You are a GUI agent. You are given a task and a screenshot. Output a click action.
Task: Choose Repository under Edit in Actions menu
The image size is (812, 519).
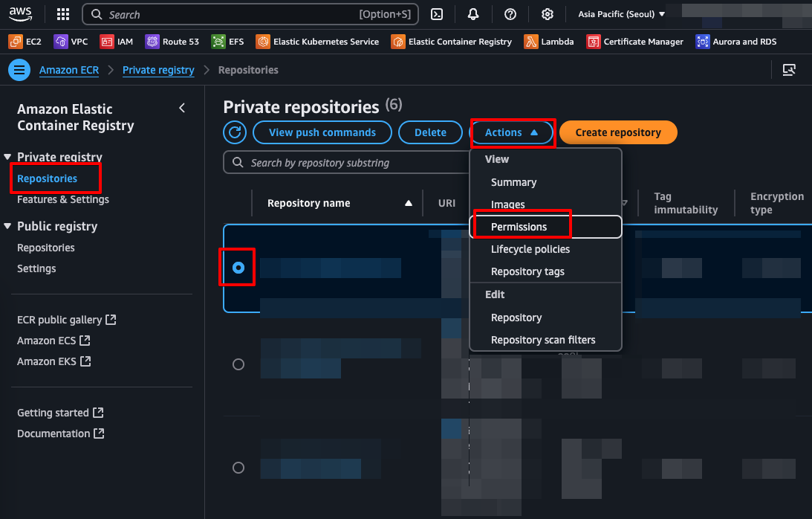pyautogui.click(x=545, y=317)
